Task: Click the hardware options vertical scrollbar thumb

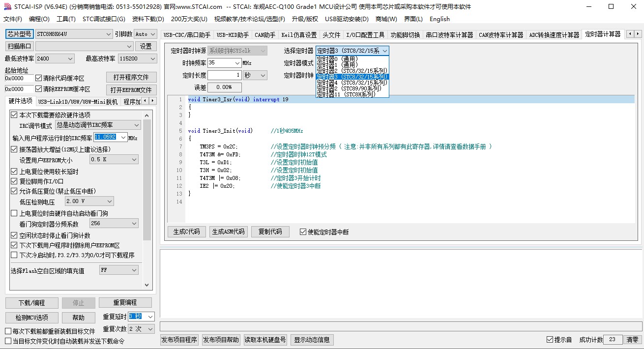Action: [x=147, y=180]
